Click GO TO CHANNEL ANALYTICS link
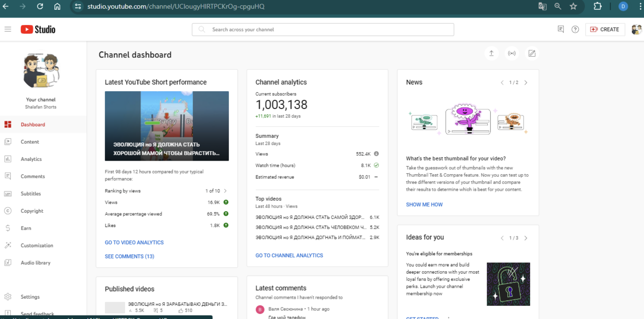644x319 pixels. [x=289, y=255]
